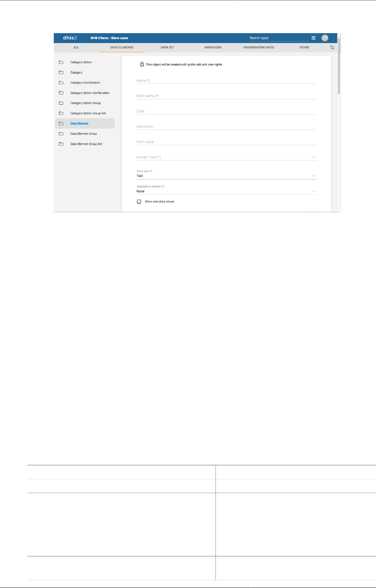Click the page vertical scrollbar thumb

[339, 66]
